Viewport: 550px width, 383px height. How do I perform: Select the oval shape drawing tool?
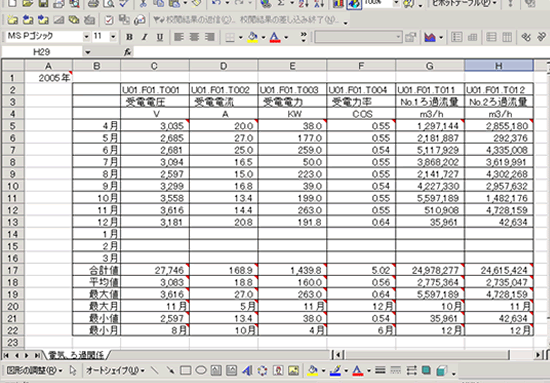[x=201, y=370]
